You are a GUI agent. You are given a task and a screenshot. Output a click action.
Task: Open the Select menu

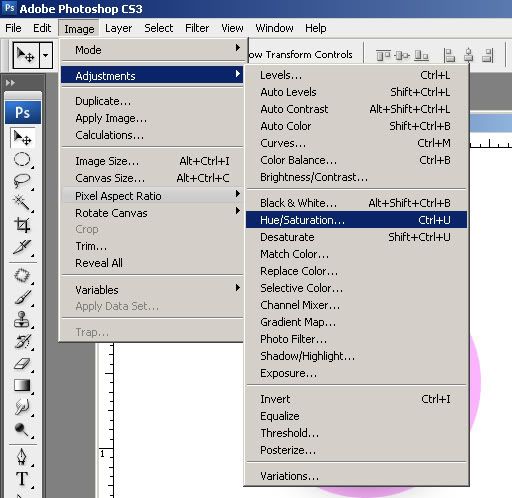pos(159,28)
